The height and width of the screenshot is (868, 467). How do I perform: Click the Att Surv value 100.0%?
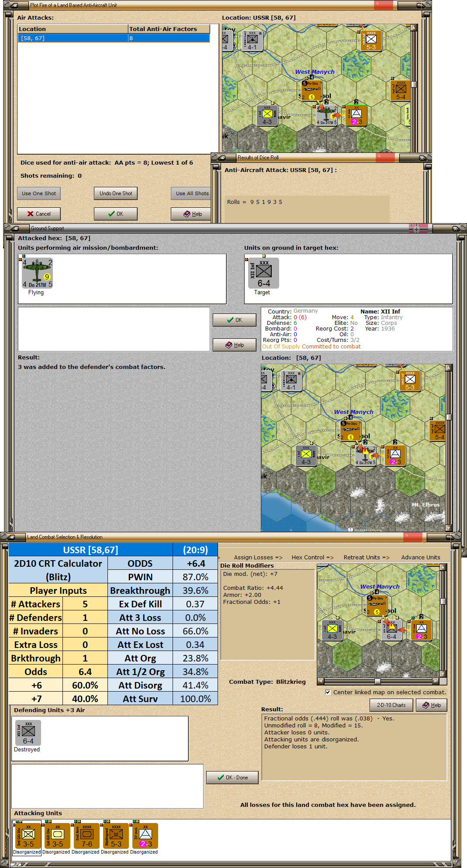195,699
